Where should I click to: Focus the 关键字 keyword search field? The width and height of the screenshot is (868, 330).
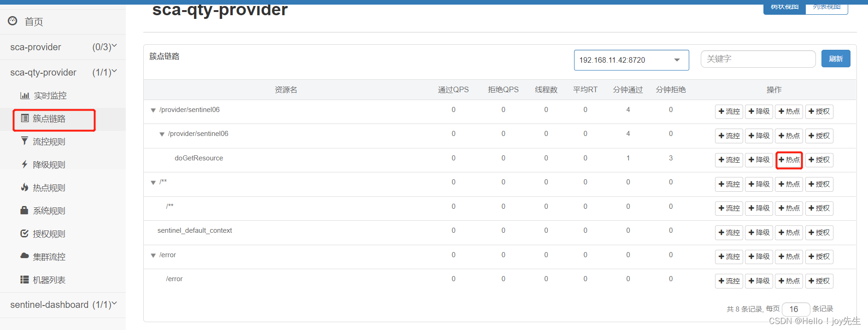pos(758,59)
